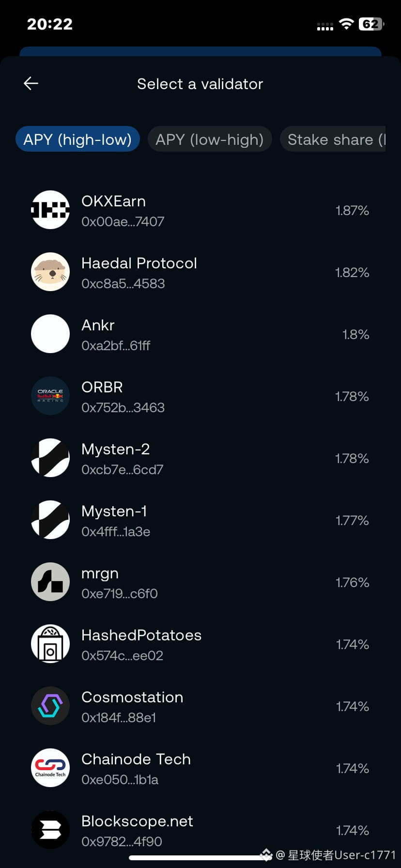Viewport: 401px width, 868px height.
Task: Go back using the arrow icon
Action: tap(31, 83)
